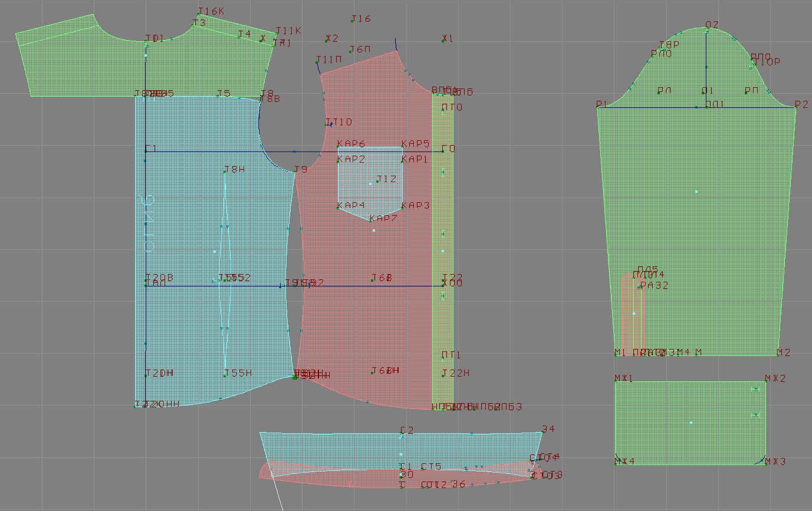Image resolution: width=812 pixels, height=511 pixels.
Task: Select point T16K on the yoke shoulder
Action: click(x=198, y=14)
